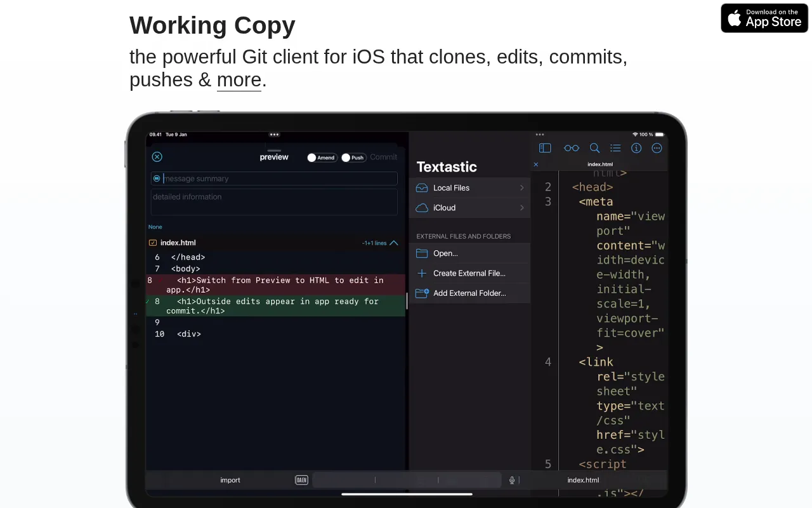The image size is (812, 508).
Task: Open the symbol list icon in Textastic
Action: coord(615,148)
